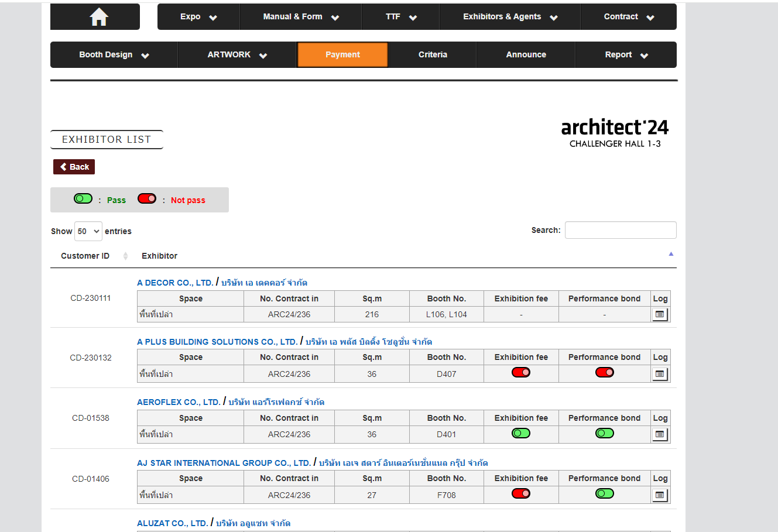Click the EXHIBITOR LIST heading button

pos(107,139)
